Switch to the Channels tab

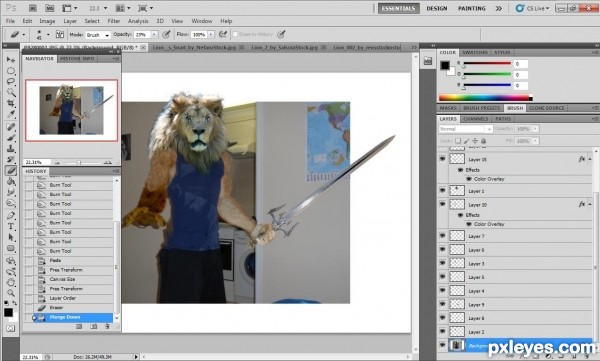click(x=476, y=119)
